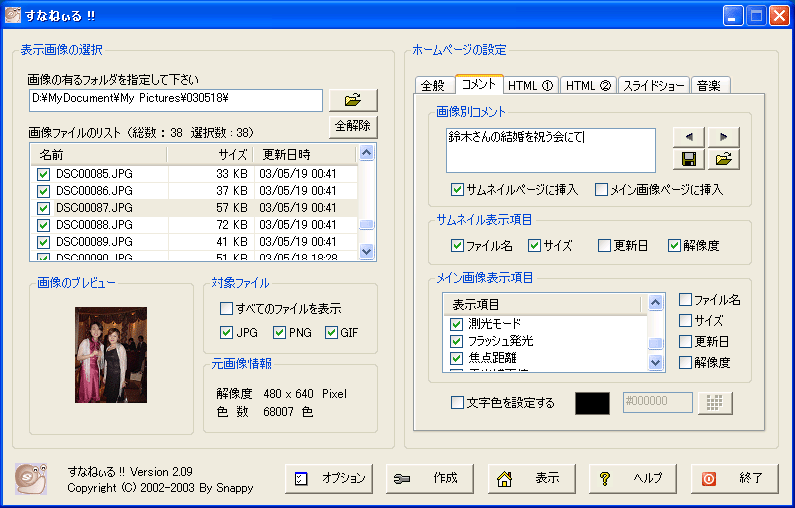Toggle thumbnail サイズ checkbox in サムネイル表示項目
Viewport: 795px width, 508px height.
pyautogui.click(x=534, y=246)
